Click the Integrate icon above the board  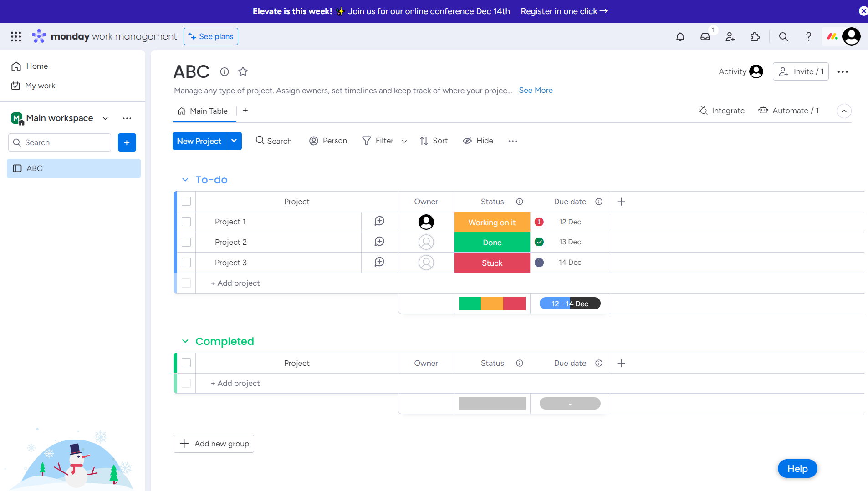point(703,111)
